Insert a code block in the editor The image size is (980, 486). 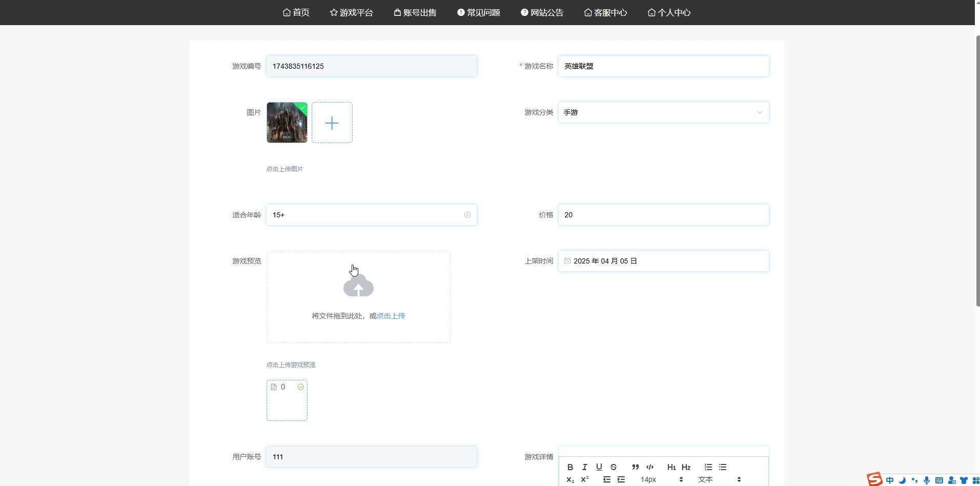click(650, 467)
